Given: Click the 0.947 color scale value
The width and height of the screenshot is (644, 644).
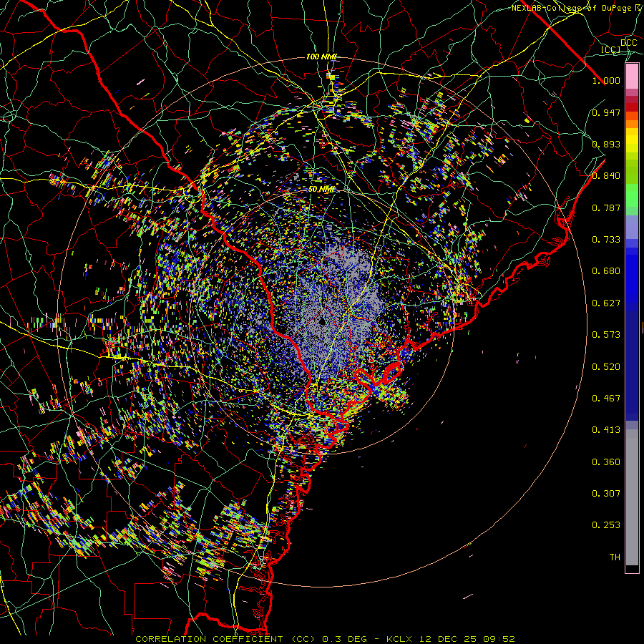Looking at the screenshot, I should click(x=606, y=112).
